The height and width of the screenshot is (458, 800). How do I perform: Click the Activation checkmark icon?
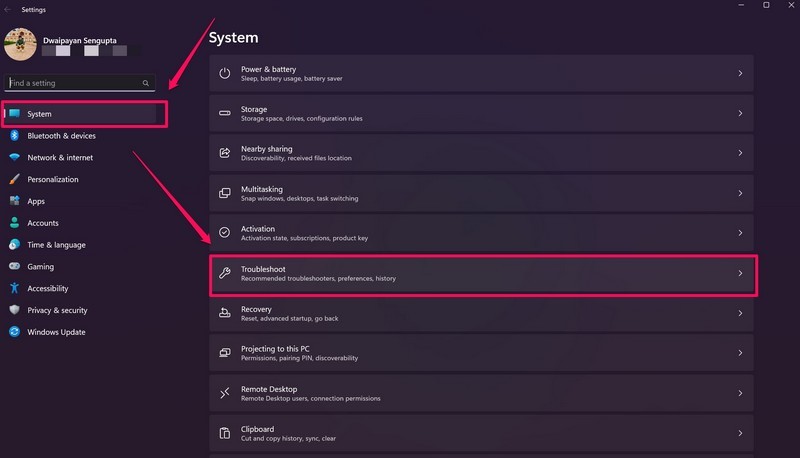point(224,233)
